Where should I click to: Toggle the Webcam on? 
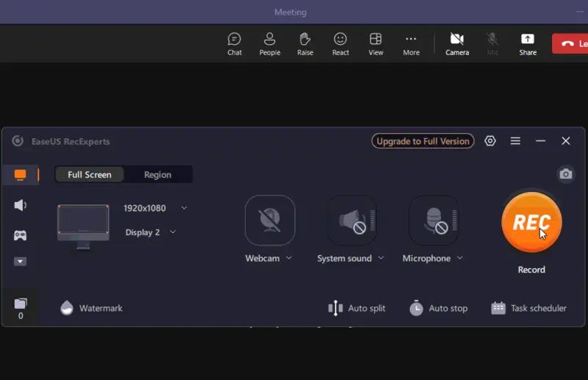[x=270, y=220]
